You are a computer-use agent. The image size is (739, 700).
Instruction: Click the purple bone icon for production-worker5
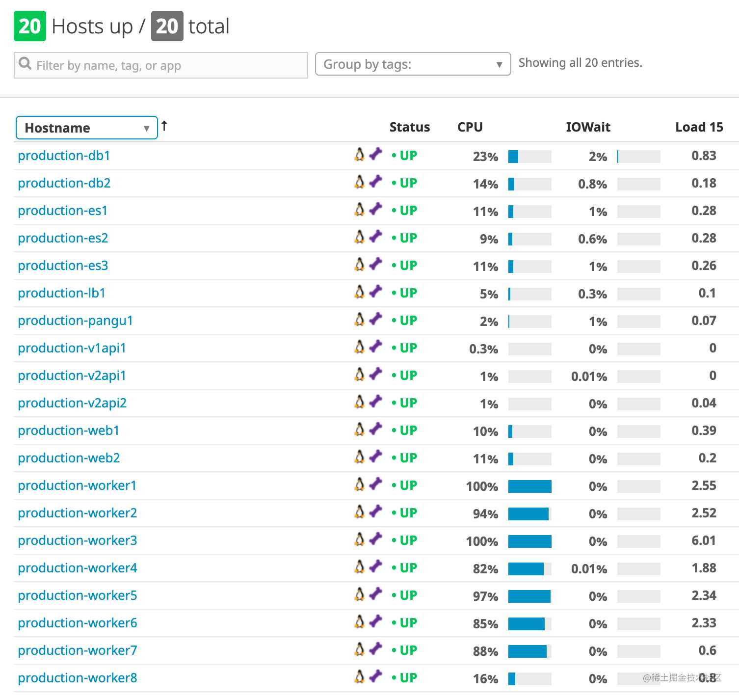pos(375,593)
